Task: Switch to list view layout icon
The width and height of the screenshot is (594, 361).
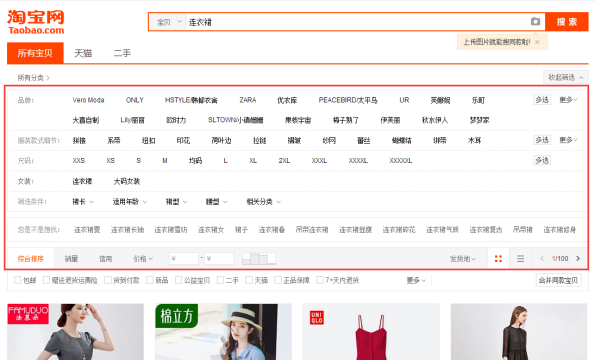Action: click(521, 259)
